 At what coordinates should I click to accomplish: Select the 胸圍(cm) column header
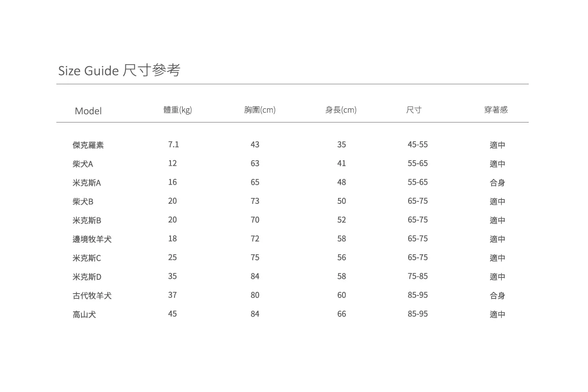[260, 110]
